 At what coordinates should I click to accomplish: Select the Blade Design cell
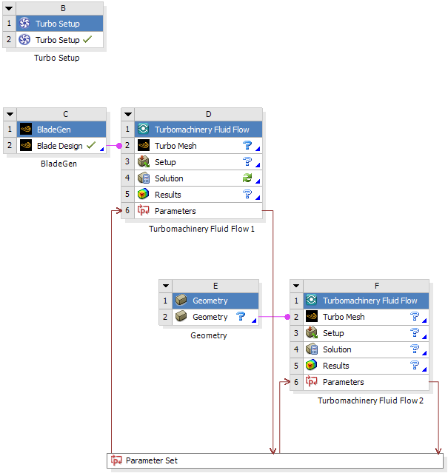coord(61,146)
